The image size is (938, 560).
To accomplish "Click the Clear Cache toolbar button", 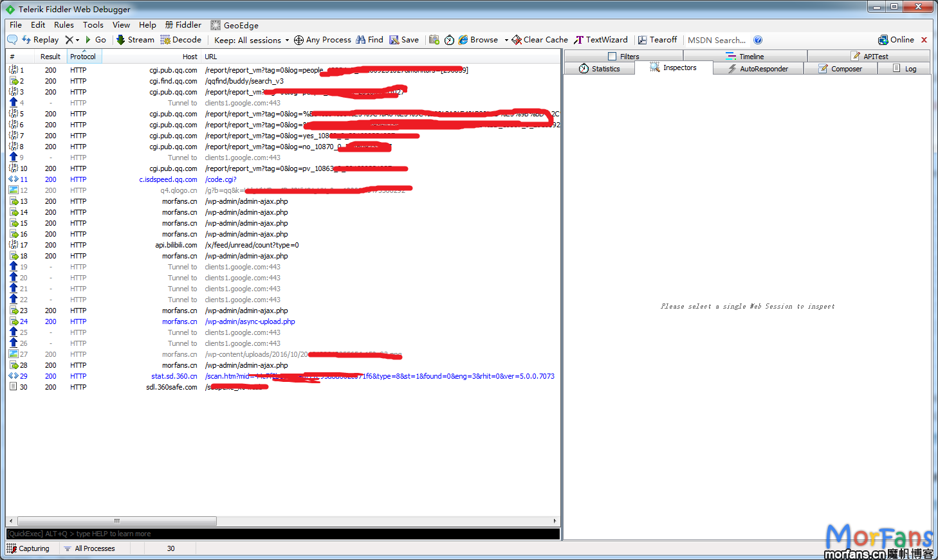I will click(x=539, y=40).
